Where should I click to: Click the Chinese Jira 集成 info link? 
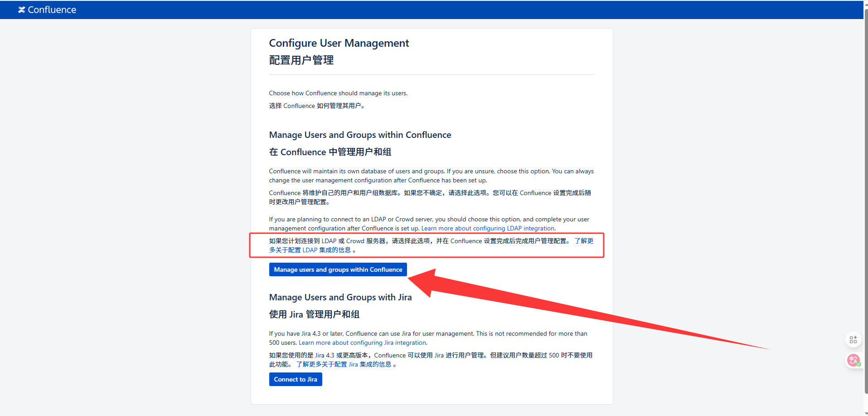344,364
